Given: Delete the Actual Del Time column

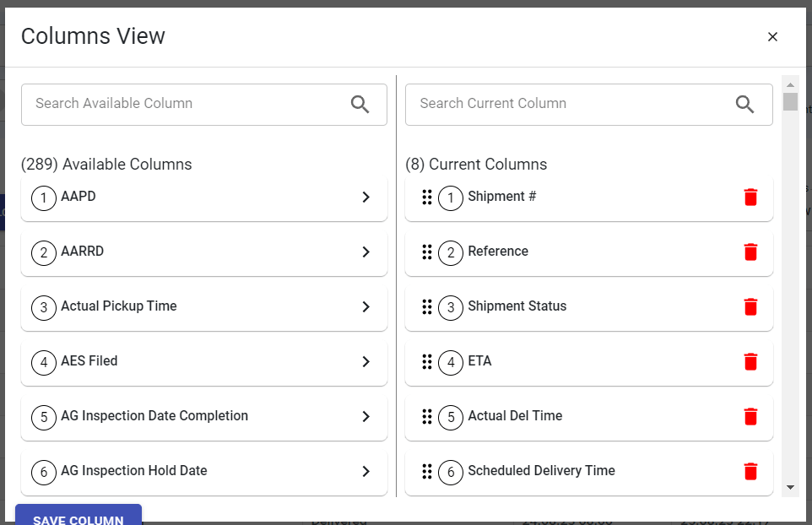Looking at the screenshot, I should [750, 416].
